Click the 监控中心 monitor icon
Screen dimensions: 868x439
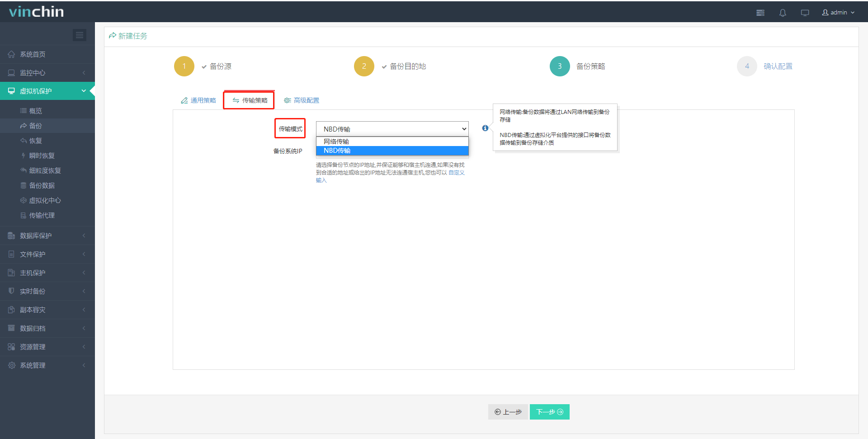11,73
